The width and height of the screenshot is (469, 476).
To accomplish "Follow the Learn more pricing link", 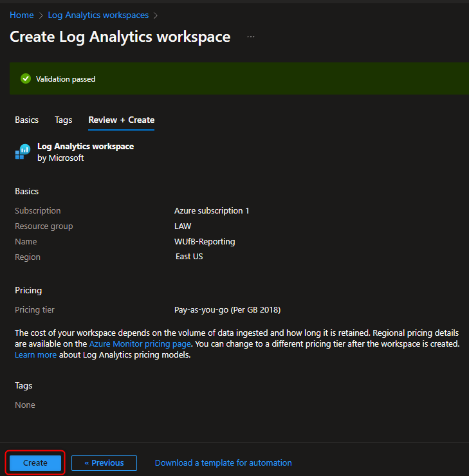I will tap(35, 354).
